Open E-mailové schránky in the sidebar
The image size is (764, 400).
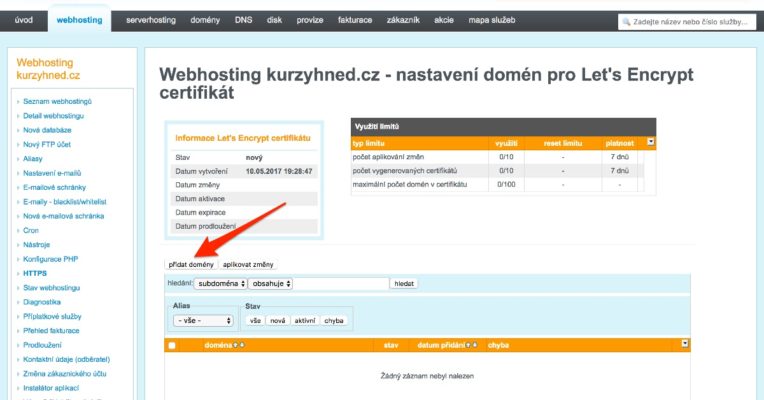[55, 188]
